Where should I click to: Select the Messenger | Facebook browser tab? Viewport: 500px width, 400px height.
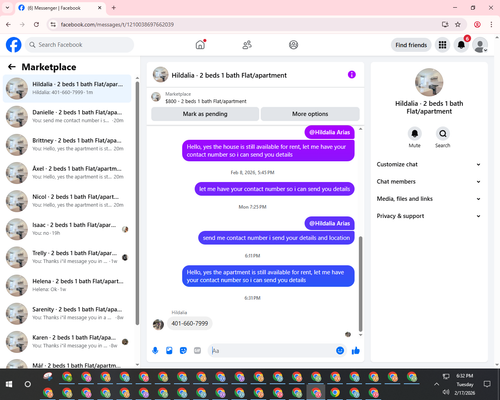(x=60, y=8)
